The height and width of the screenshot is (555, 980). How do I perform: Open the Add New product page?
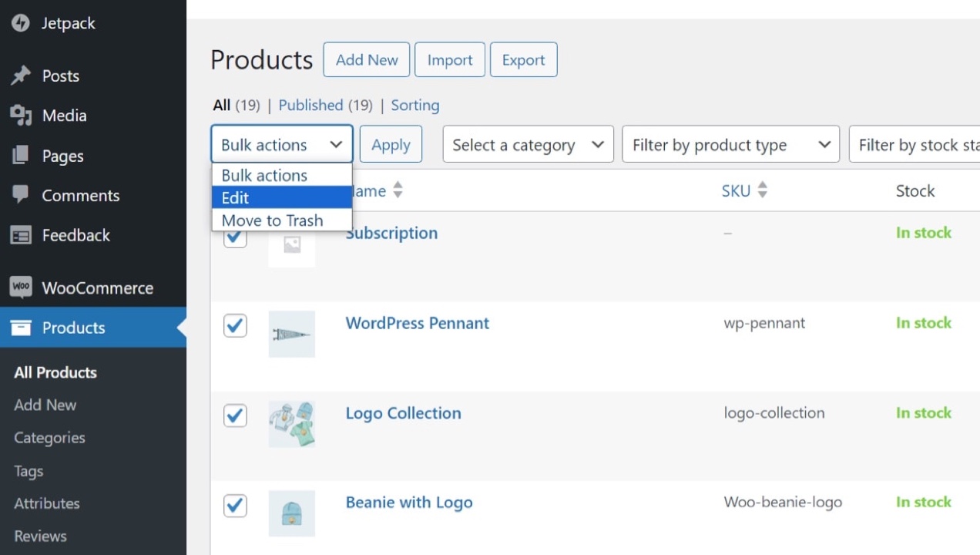tap(366, 59)
